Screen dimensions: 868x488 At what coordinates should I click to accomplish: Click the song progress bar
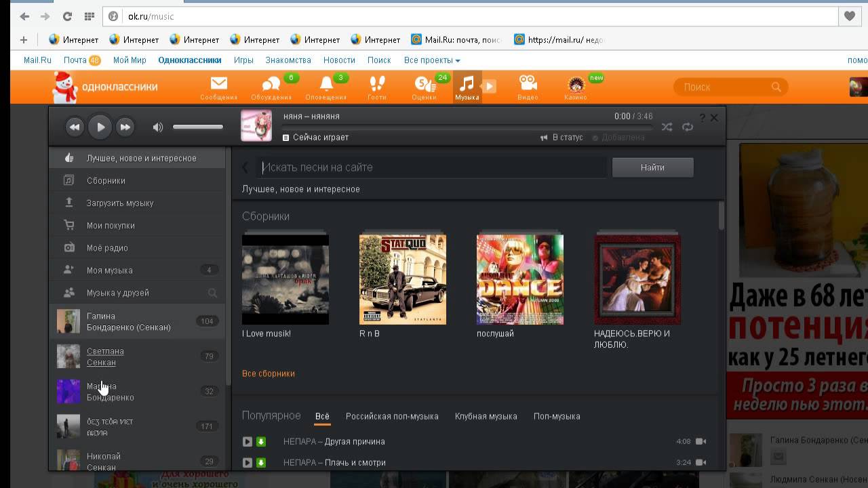468,127
